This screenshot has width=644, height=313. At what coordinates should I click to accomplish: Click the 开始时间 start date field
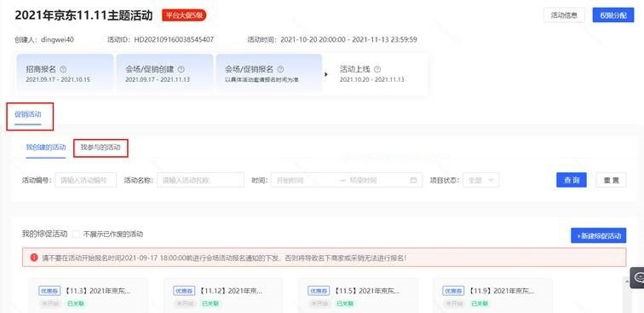tap(304, 180)
